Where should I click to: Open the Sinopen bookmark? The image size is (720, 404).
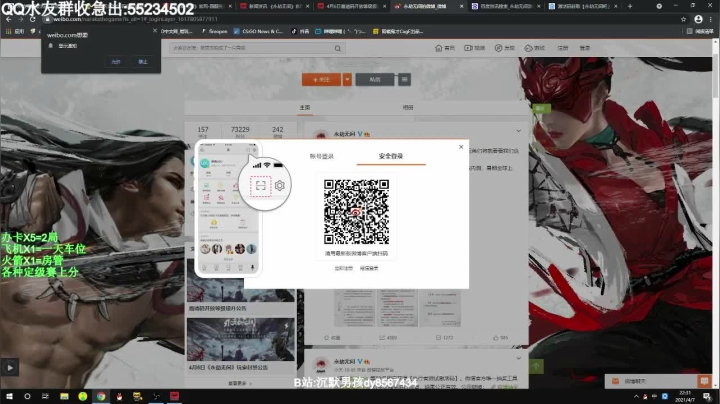[x=214, y=31]
